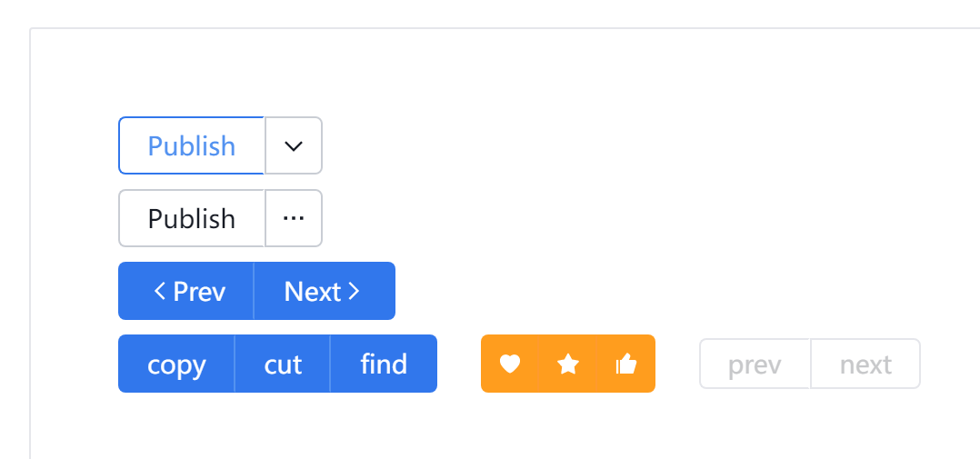980x459 pixels.
Task: Click the greyed-out prev button
Action: [755, 364]
